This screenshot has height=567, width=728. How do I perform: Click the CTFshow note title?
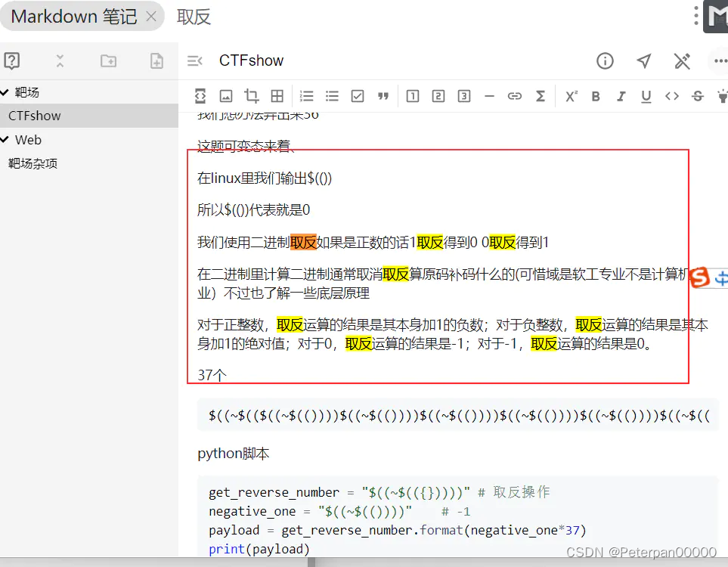(251, 60)
